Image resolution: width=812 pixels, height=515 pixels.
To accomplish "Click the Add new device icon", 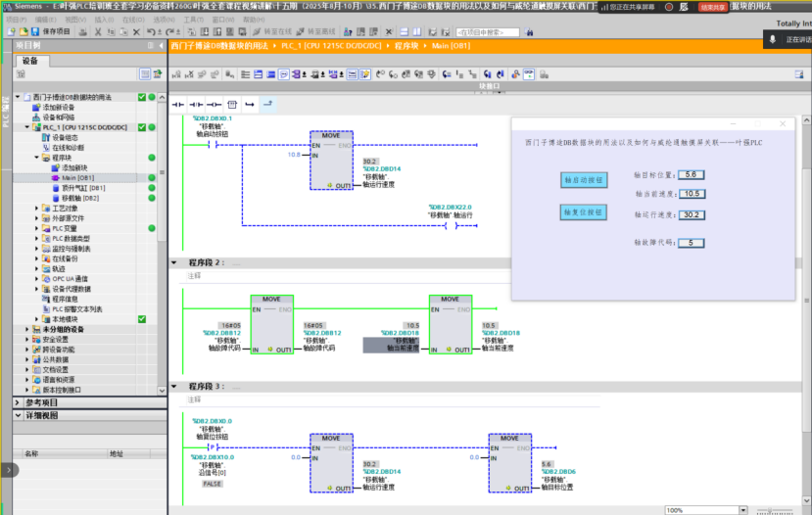I will [35, 107].
